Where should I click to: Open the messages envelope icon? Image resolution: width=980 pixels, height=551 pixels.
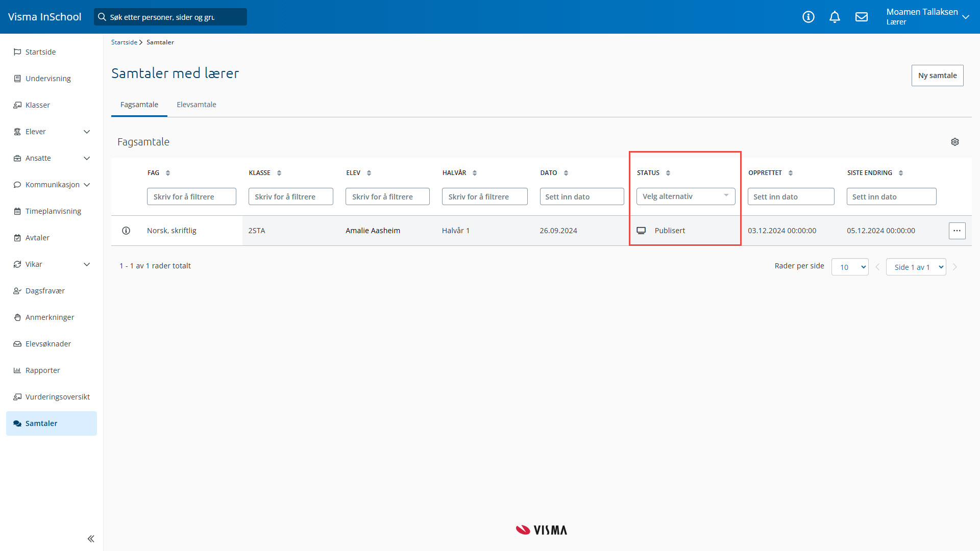click(x=862, y=17)
